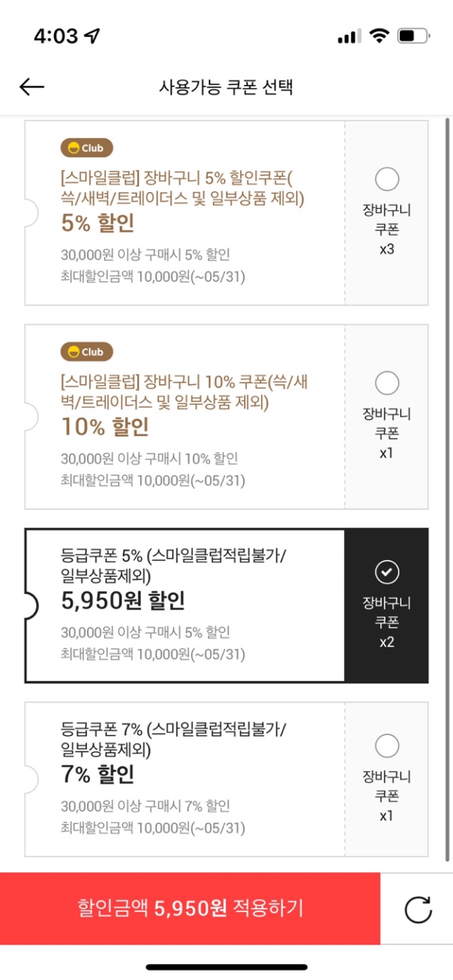The width and height of the screenshot is (453, 980).
Task: Apply the 5,950원 discount with red button
Action: 190,908
